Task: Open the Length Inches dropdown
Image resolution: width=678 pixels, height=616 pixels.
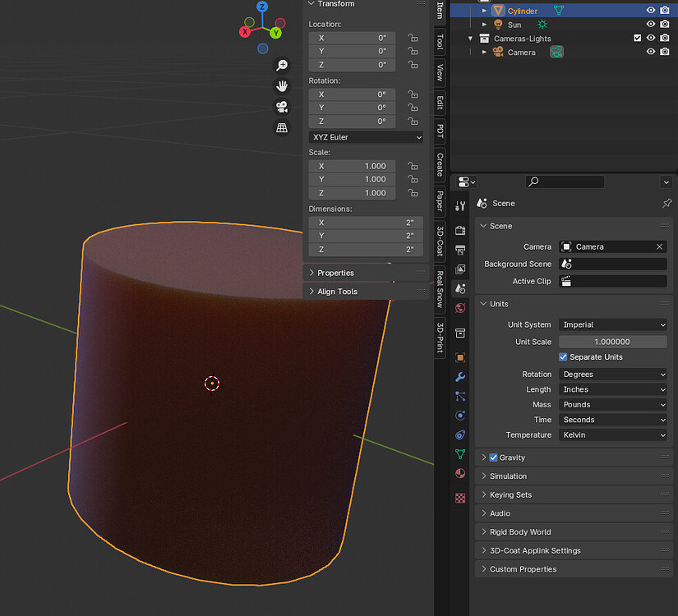Action: [x=613, y=389]
